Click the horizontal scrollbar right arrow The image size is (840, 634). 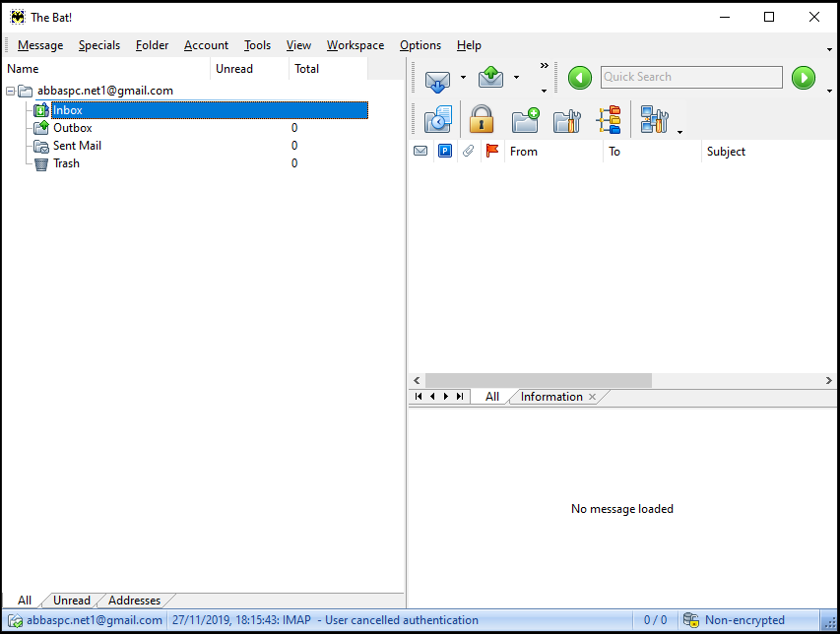[x=829, y=380]
